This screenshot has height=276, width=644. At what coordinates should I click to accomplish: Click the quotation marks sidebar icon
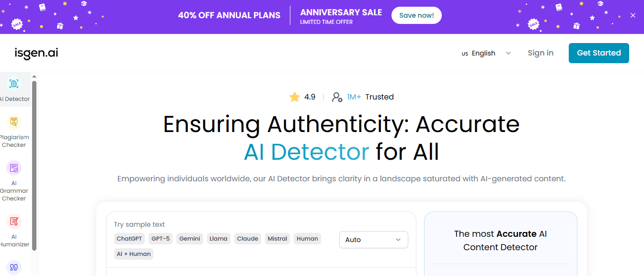point(14,267)
